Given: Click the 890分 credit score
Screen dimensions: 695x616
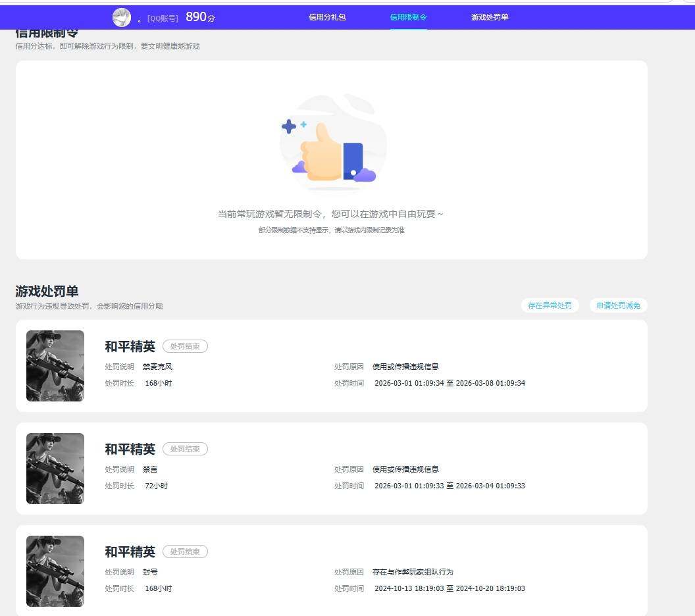Looking at the screenshot, I should click(x=200, y=17).
